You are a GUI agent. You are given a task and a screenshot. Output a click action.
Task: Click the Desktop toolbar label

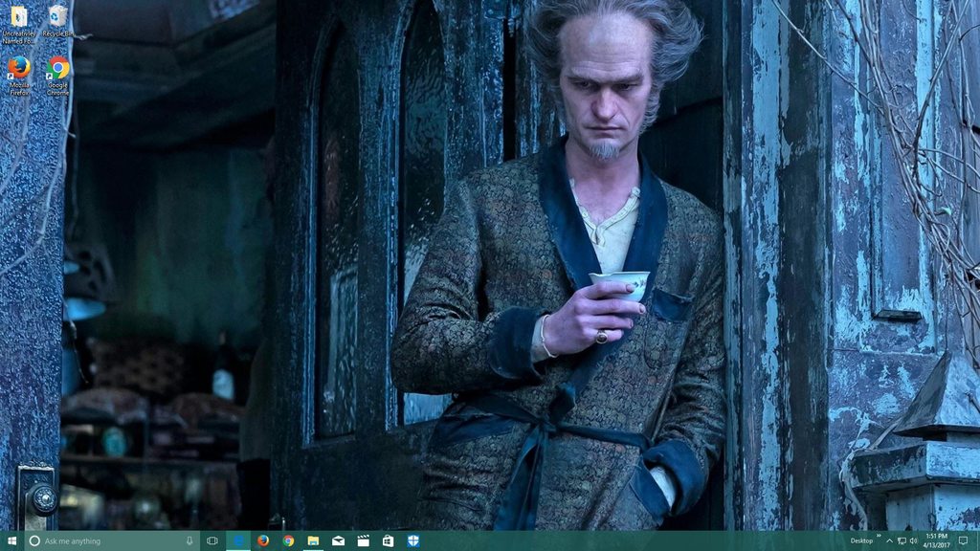tap(861, 541)
